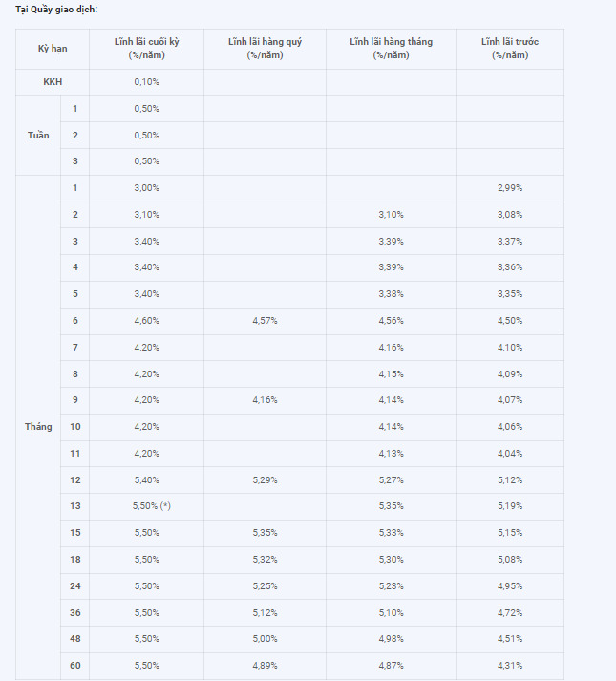616x681 pixels.
Task: Select the 4,89% quarterly rate for 60 months
Action: point(265,666)
